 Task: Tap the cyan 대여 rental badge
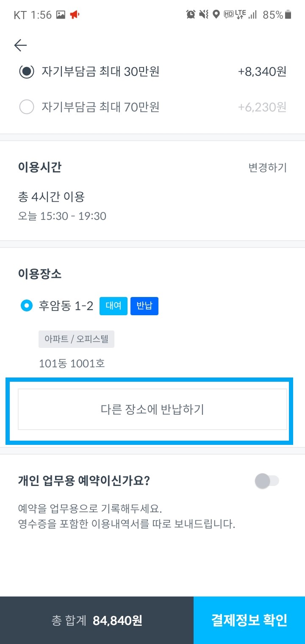pyautogui.click(x=113, y=306)
